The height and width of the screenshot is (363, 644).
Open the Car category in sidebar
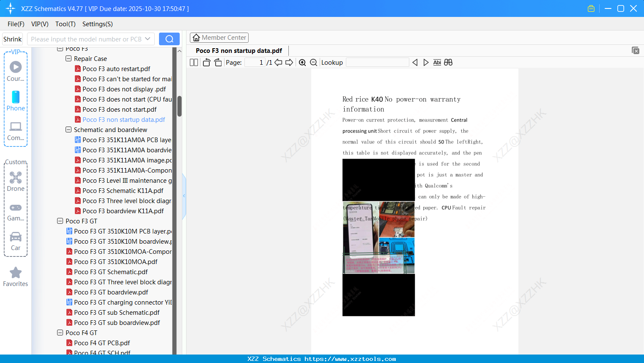(16, 241)
